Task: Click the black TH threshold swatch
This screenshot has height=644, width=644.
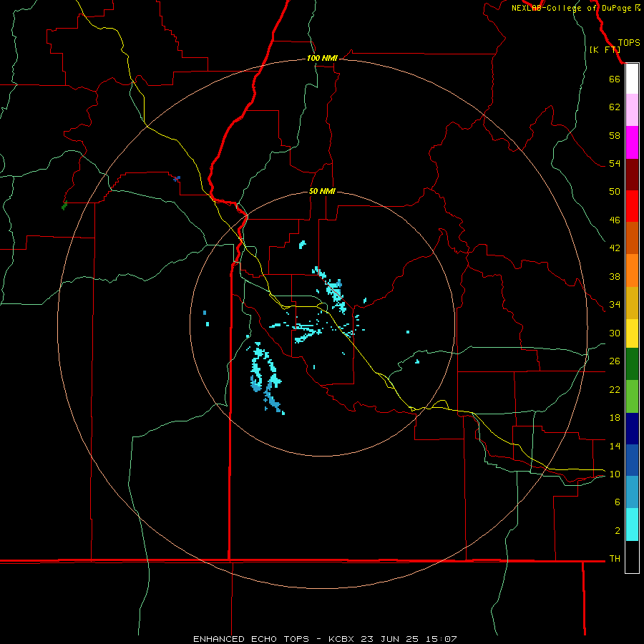Action: tap(632, 557)
